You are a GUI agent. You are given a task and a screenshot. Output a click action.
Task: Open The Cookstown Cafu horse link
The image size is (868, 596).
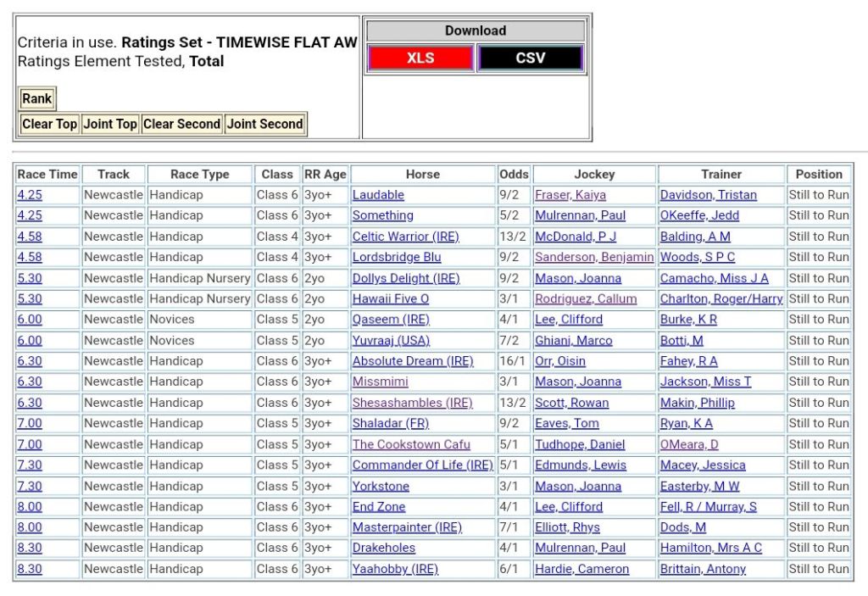tap(411, 444)
